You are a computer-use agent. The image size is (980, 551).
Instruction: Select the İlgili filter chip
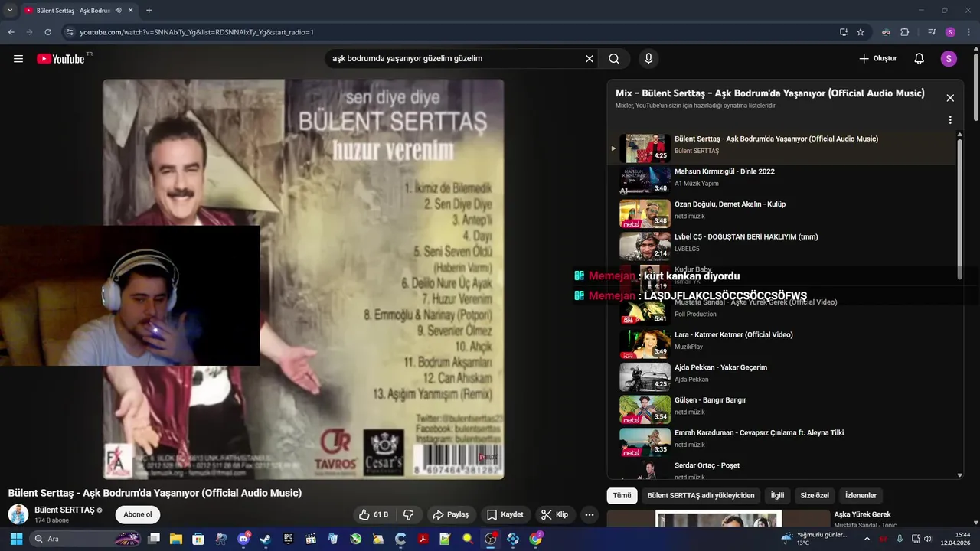(777, 496)
